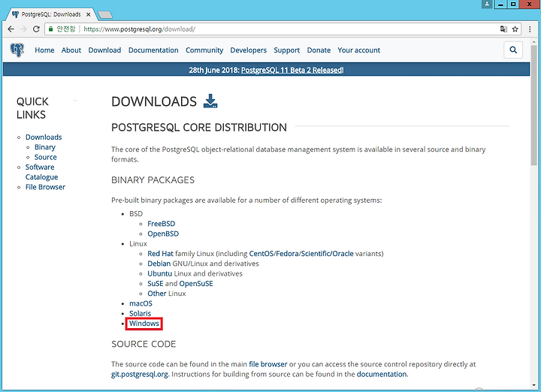Open the Red Hat link
The width and height of the screenshot is (541, 392).
pos(161,254)
